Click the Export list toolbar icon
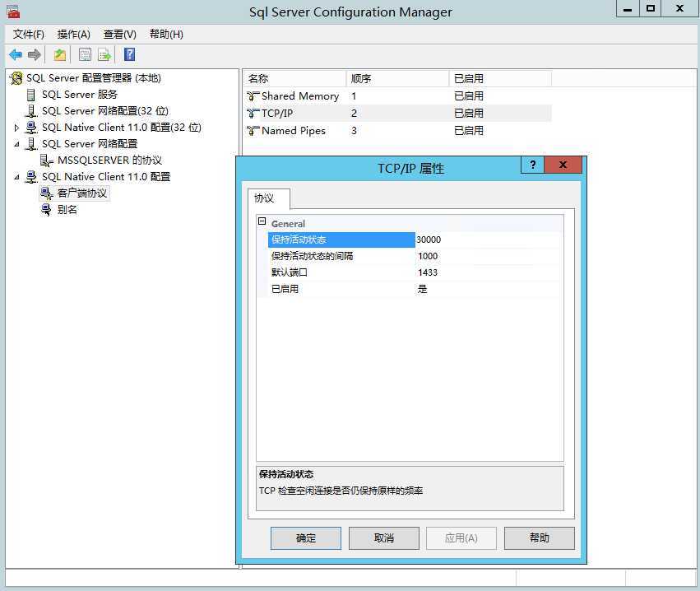Screen dimensions: 700x591 [104, 54]
